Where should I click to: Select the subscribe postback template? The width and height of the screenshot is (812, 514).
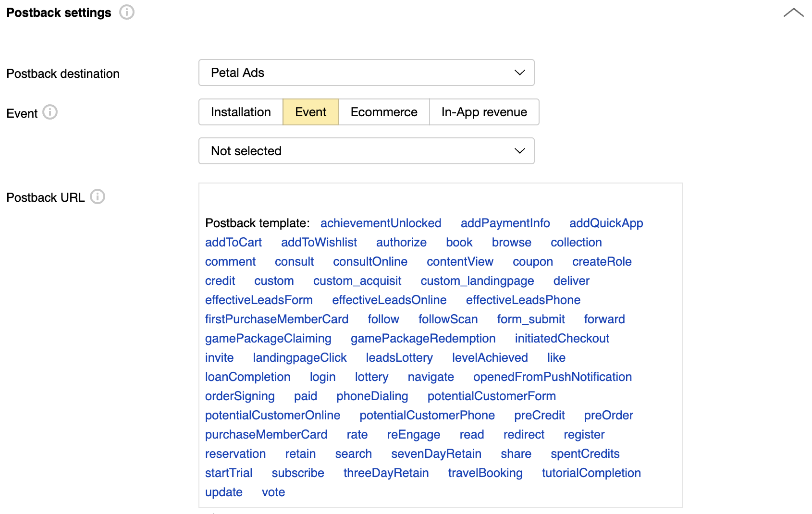click(x=298, y=473)
